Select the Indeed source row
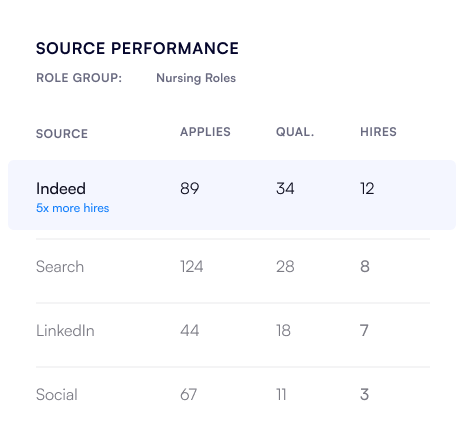 click(x=232, y=195)
